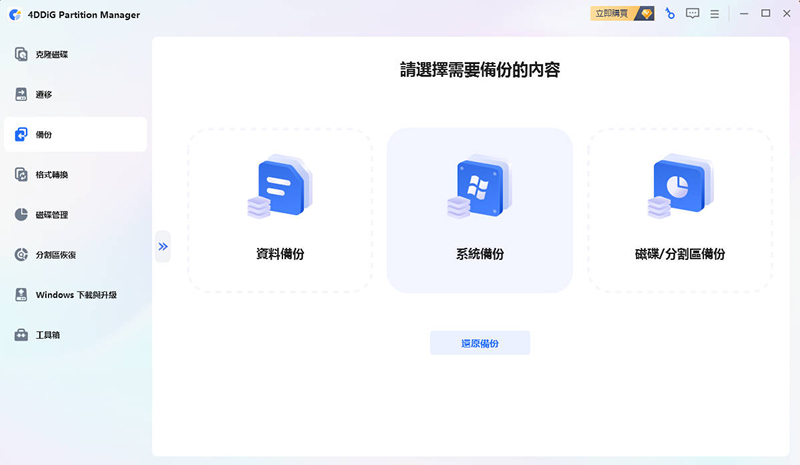Open the hamburger menu in title bar
Viewport: 800px width, 465px height.
click(714, 14)
